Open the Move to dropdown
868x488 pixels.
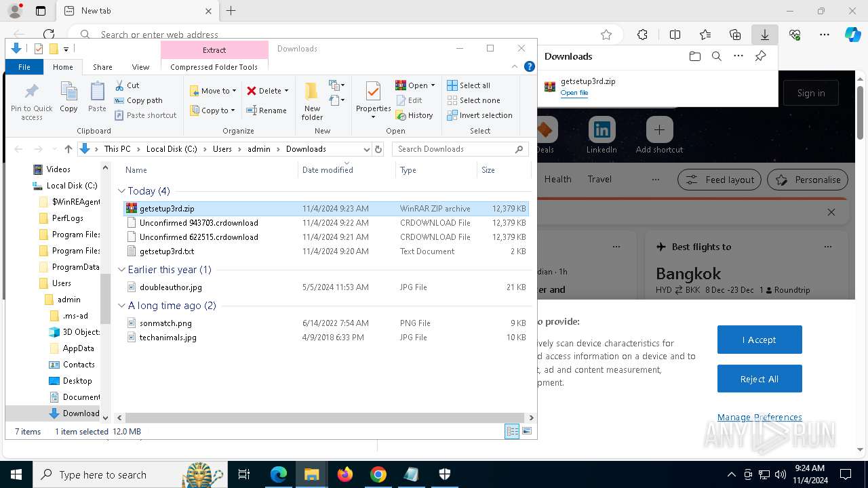pyautogui.click(x=213, y=91)
